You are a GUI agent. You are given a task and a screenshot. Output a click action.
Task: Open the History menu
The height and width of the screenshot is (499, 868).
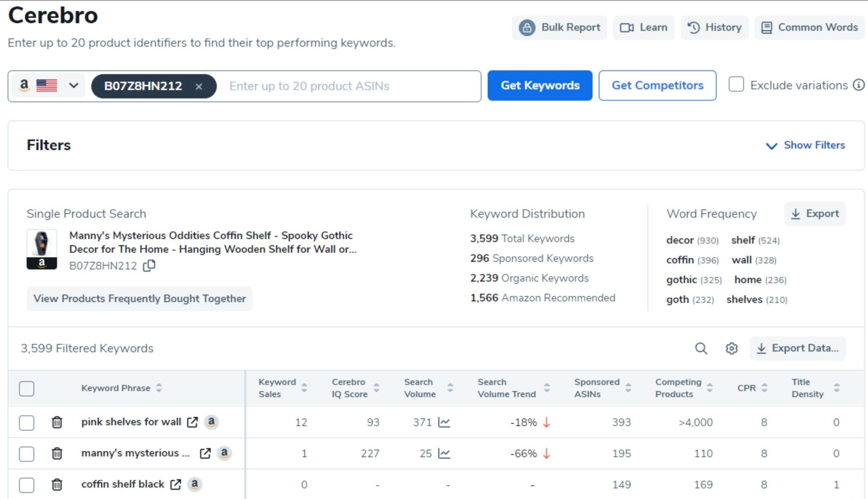pos(714,27)
